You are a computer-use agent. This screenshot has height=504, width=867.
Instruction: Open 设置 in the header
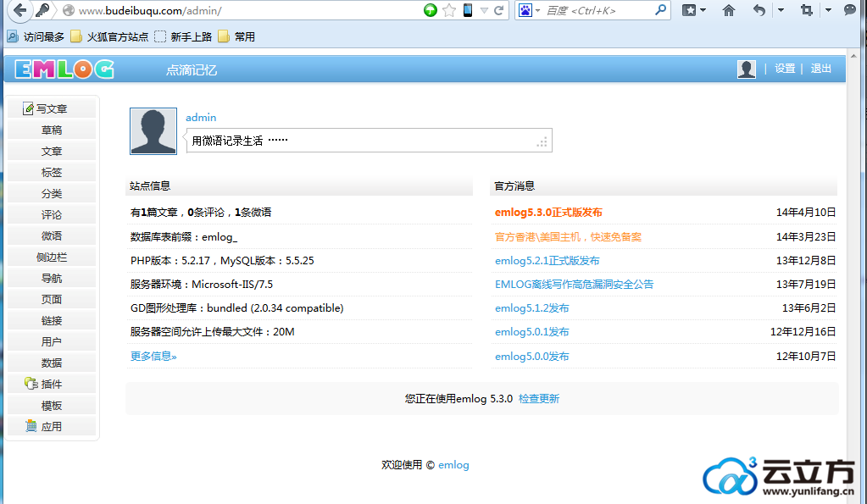[785, 69]
